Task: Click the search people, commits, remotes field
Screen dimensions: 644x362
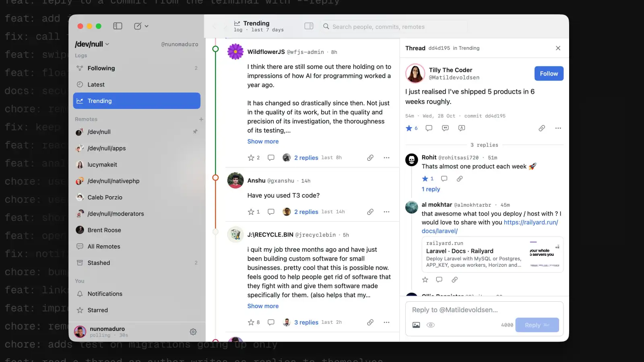Action: [x=394, y=27]
